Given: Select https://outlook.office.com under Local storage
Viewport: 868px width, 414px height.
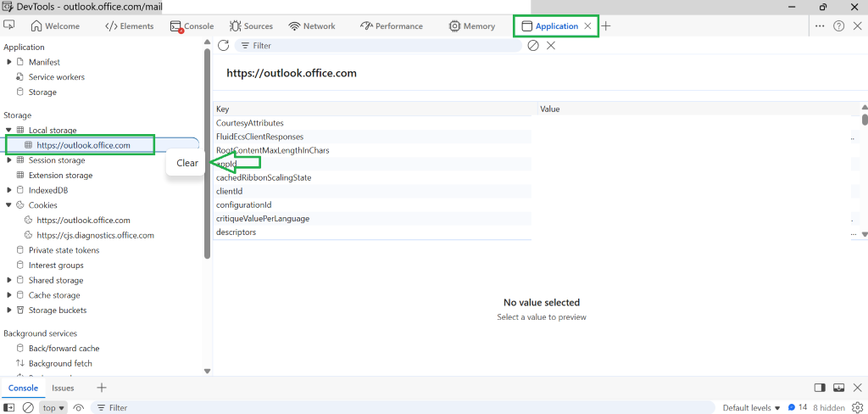Looking at the screenshot, I should point(84,145).
